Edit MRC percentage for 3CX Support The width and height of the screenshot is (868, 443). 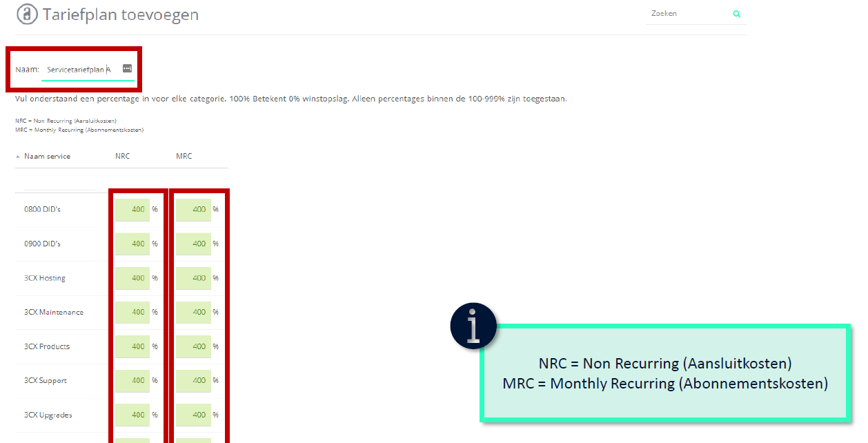click(193, 380)
